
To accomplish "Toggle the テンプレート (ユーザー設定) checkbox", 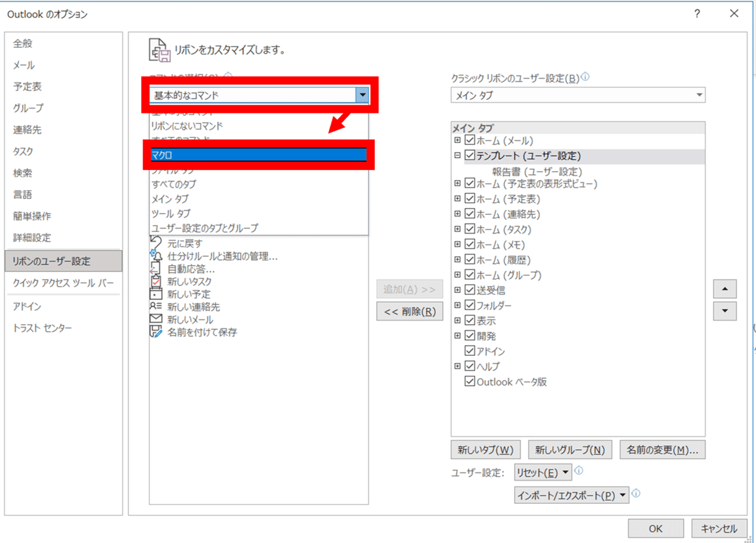I will [469, 155].
